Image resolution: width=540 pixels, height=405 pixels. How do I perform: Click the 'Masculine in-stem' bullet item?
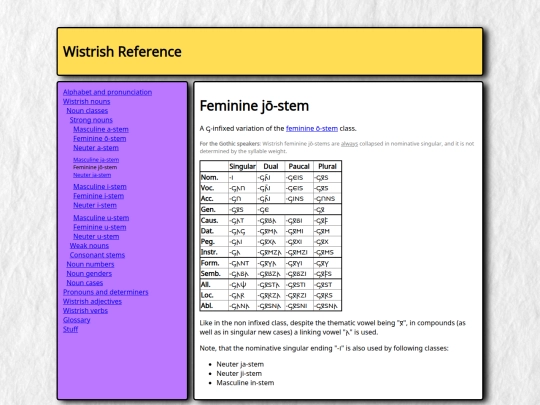click(x=246, y=383)
